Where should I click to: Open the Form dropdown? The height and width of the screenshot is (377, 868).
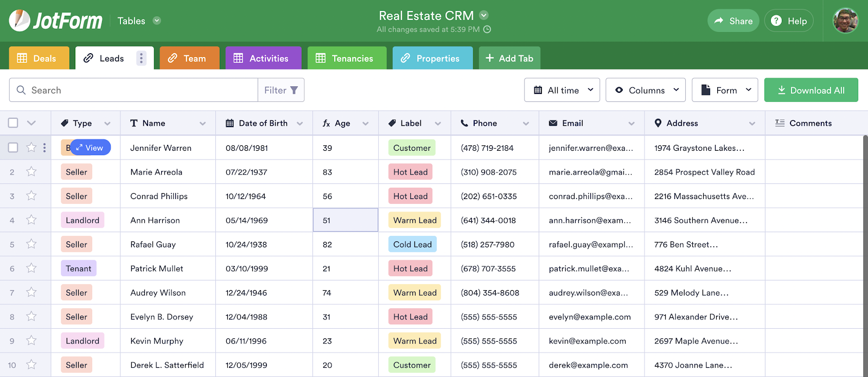pyautogui.click(x=725, y=90)
